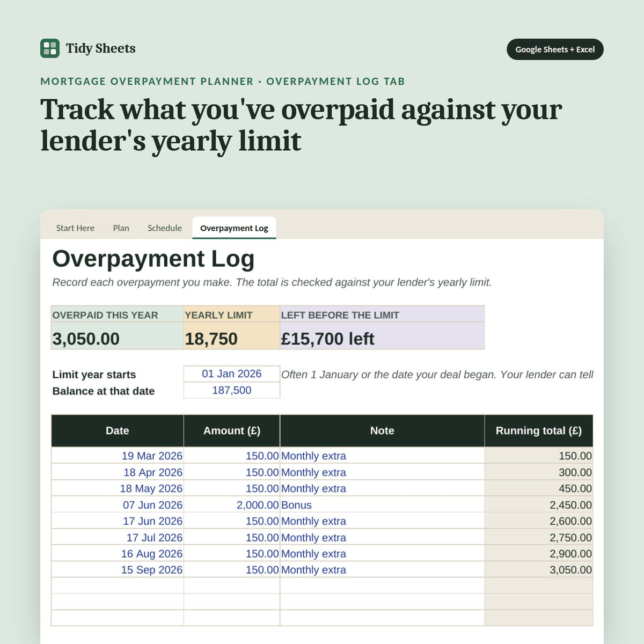Select the Bonus note cell
This screenshot has width=644, height=644.
tap(382, 505)
